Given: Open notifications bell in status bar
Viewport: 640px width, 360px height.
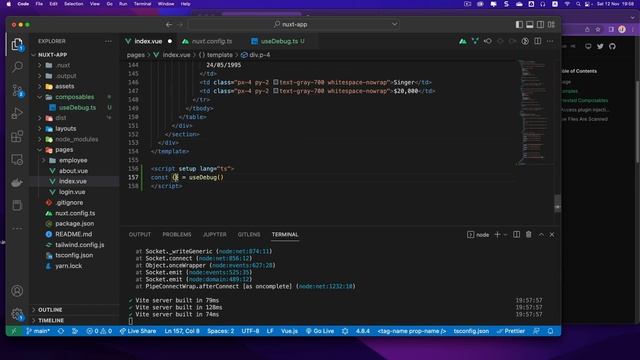Looking at the screenshot, I should pos(550,331).
